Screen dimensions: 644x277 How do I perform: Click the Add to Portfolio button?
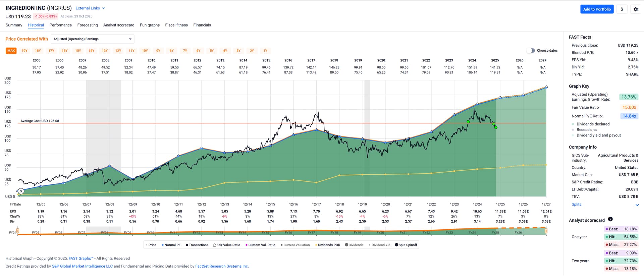click(597, 9)
